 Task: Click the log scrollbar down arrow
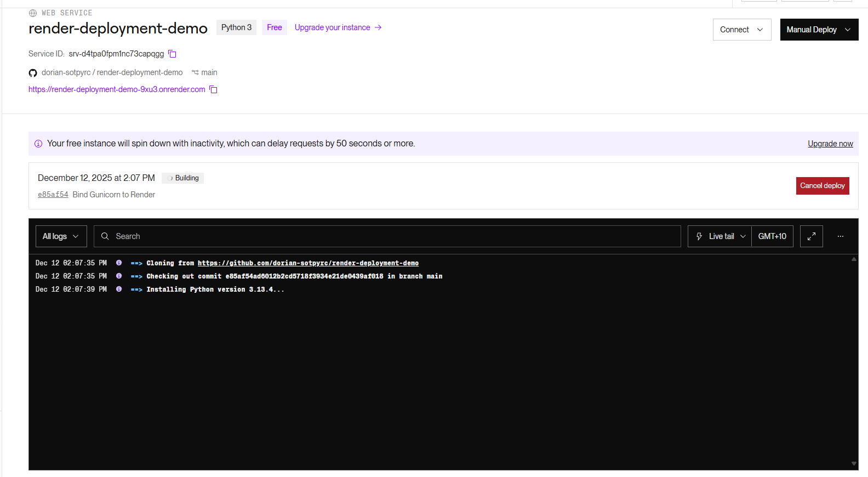click(854, 464)
